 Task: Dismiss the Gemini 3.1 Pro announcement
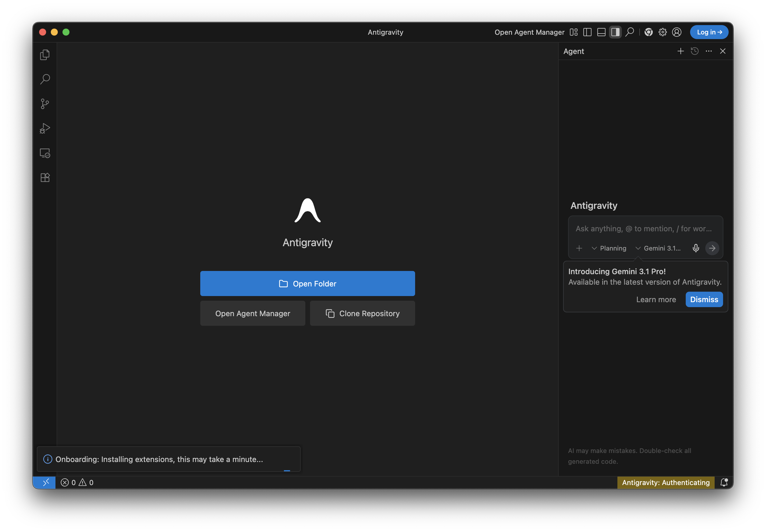[x=704, y=299]
